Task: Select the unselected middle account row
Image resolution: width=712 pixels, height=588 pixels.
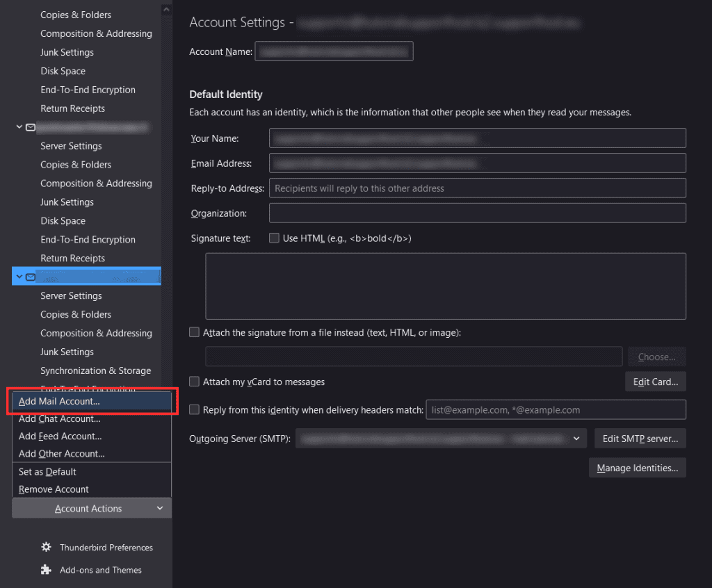Action: [x=86, y=127]
